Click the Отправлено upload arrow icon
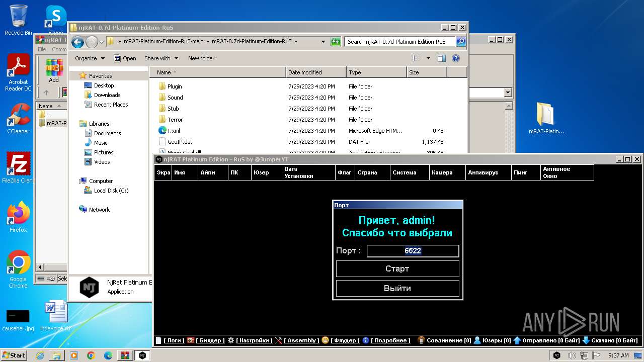The width and height of the screenshot is (644, 362). tap(517, 340)
